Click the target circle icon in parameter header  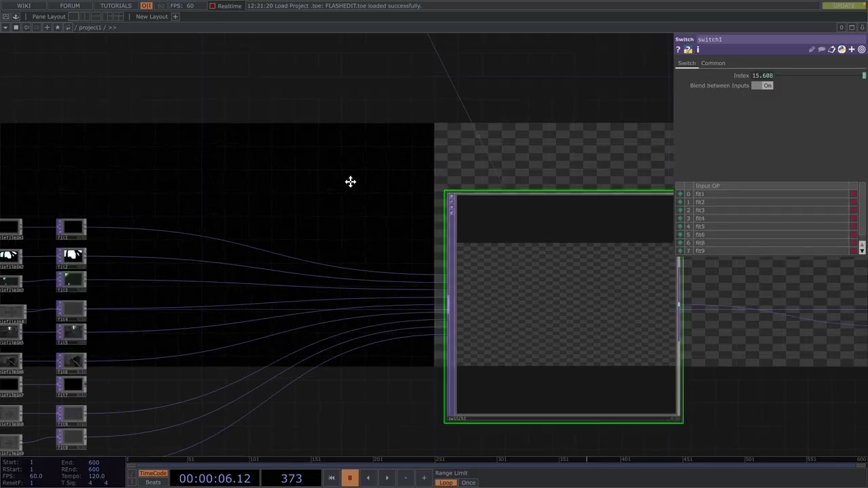(x=862, y=49)
